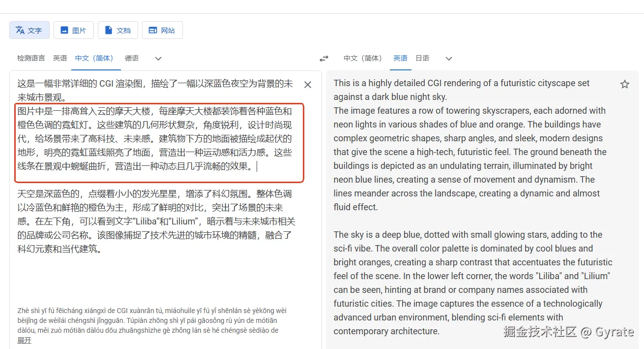Clear the source text with X
This screenshot has width=644, height=349.
pos(308,85)
